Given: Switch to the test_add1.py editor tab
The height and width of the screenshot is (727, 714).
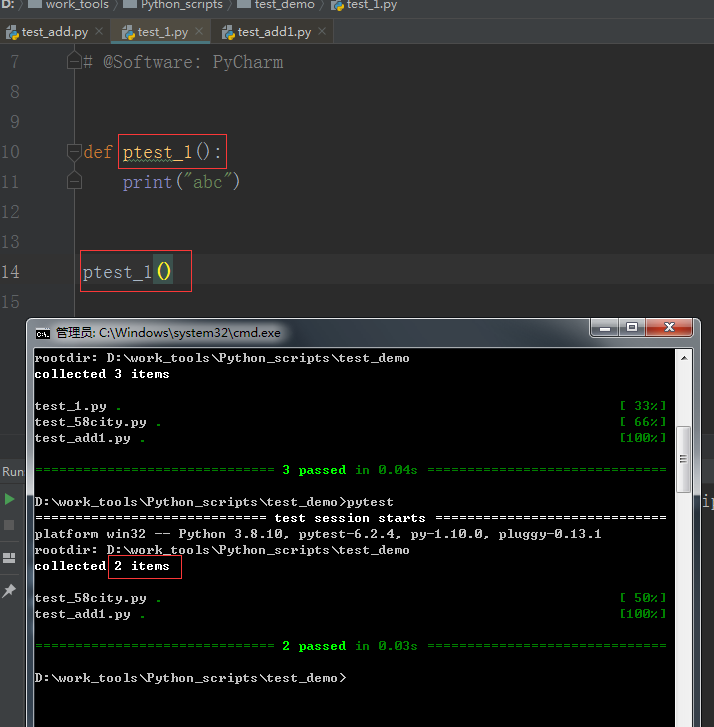Looking at the screenshot, I should 274,32.
